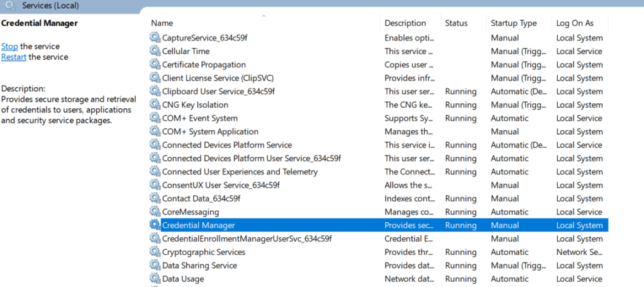The height and width of the screenshot is (287, 644).
Task: Click the gear icon beside Contact Data_634c59f
Action: tap(155, 198)
